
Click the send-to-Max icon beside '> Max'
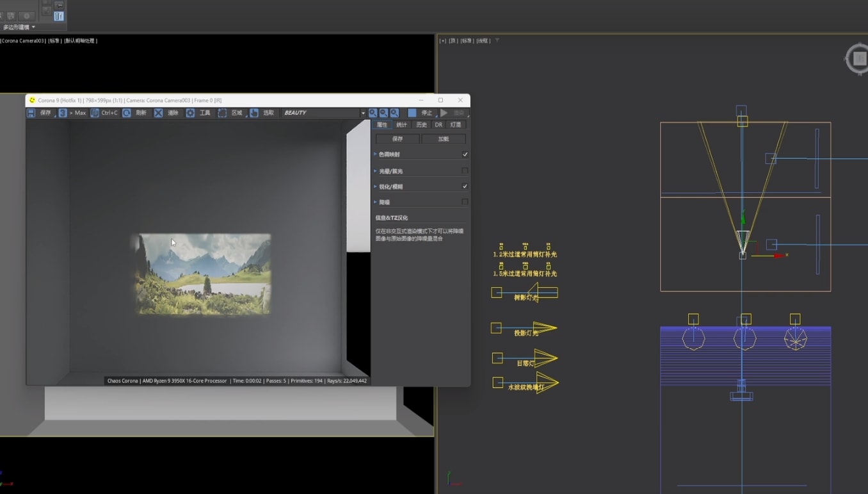tap(63, 113)
